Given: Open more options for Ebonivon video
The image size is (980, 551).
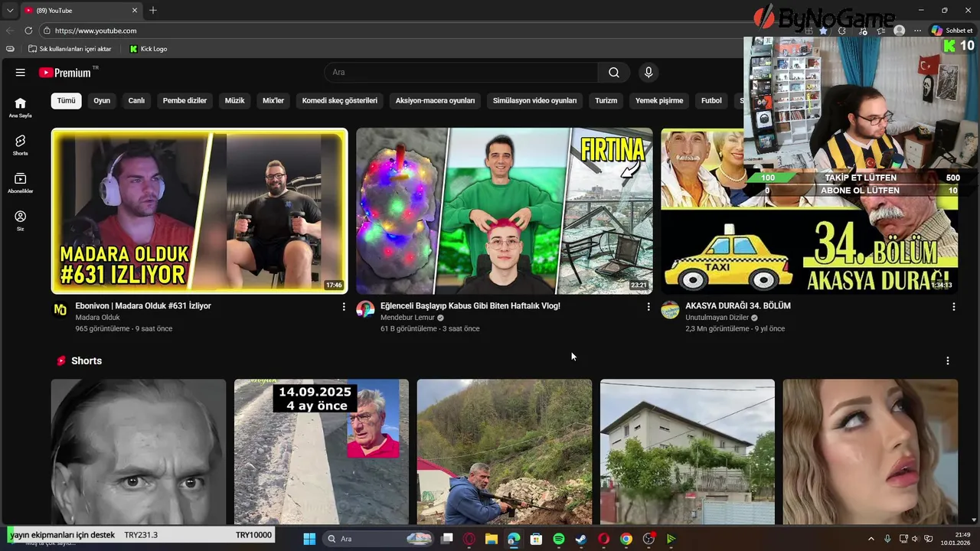Looking at the screenshot, I should tap(343, 307).
